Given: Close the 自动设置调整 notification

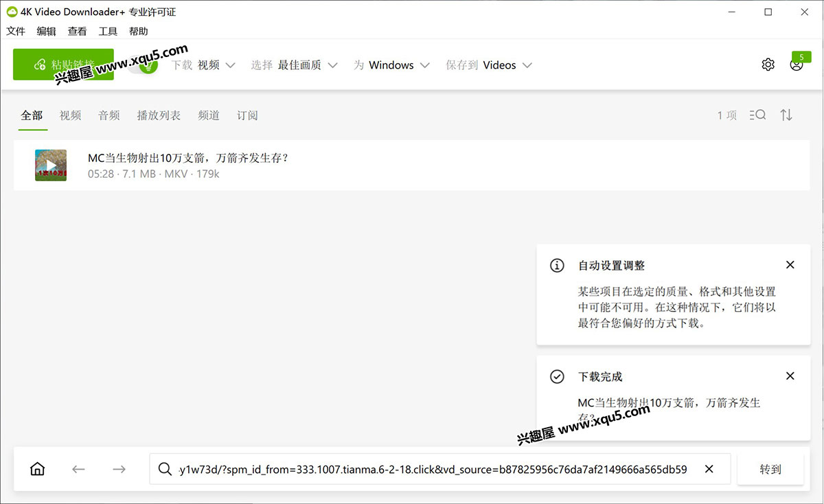Looking at the screenshot, I should [790, 265].
